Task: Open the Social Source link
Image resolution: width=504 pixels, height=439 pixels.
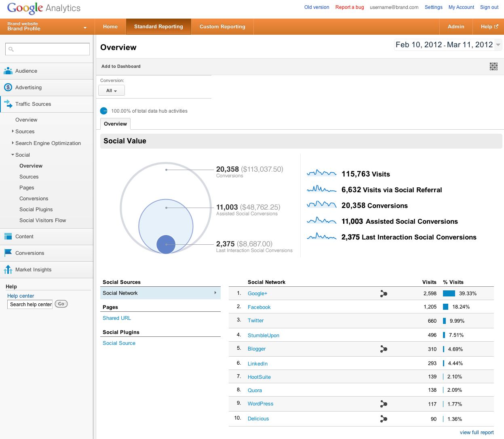Action: click(x=119, y=343)
